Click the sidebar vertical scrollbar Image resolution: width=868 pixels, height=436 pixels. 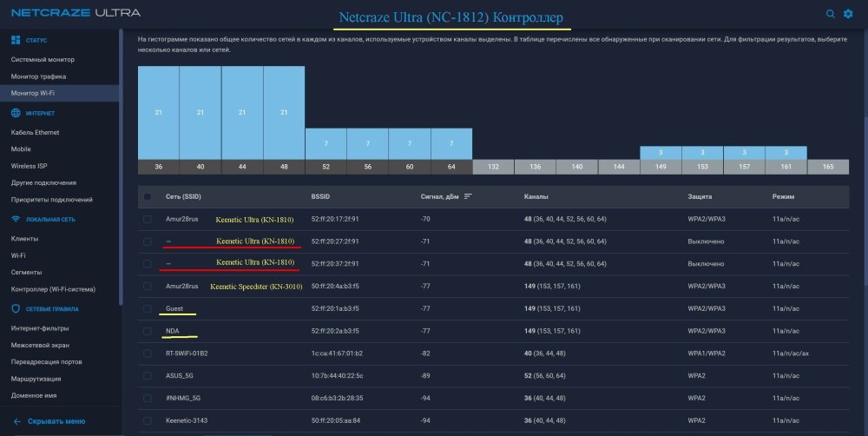coord(121,166)
